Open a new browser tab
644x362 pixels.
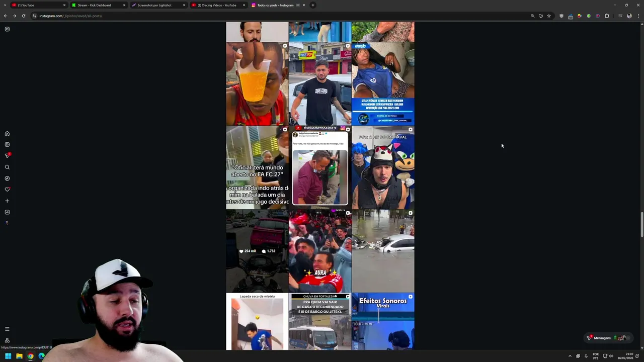tap(313, 5)
